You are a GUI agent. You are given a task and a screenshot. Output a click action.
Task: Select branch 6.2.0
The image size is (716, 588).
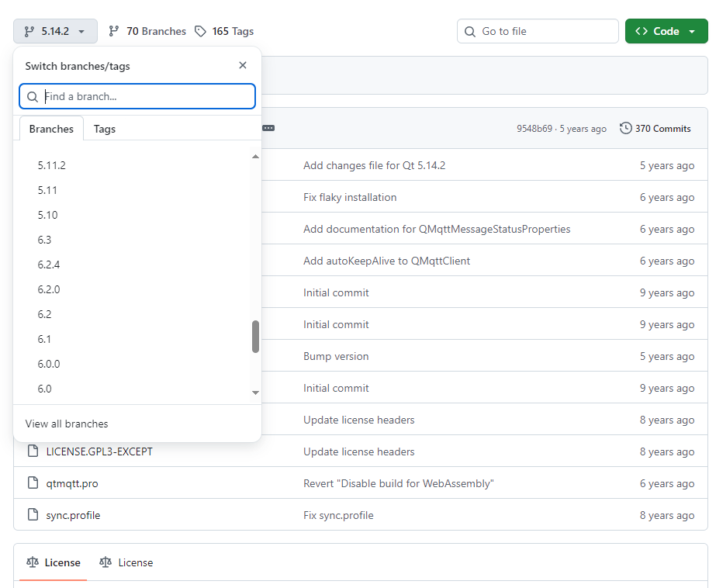coord(49,289)
